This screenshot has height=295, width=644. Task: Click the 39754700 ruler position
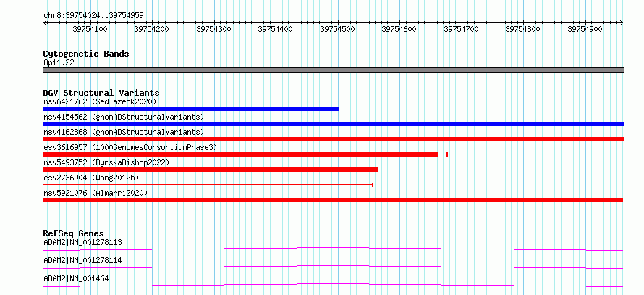461,29
